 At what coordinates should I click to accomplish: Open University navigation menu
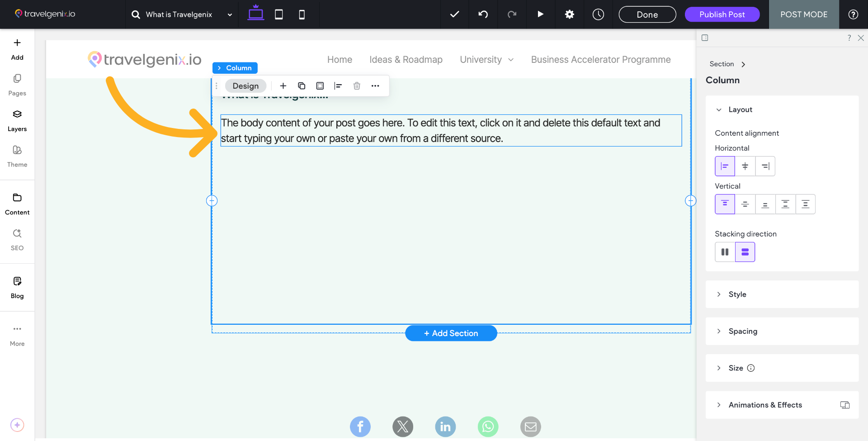(x=486, y=60)
